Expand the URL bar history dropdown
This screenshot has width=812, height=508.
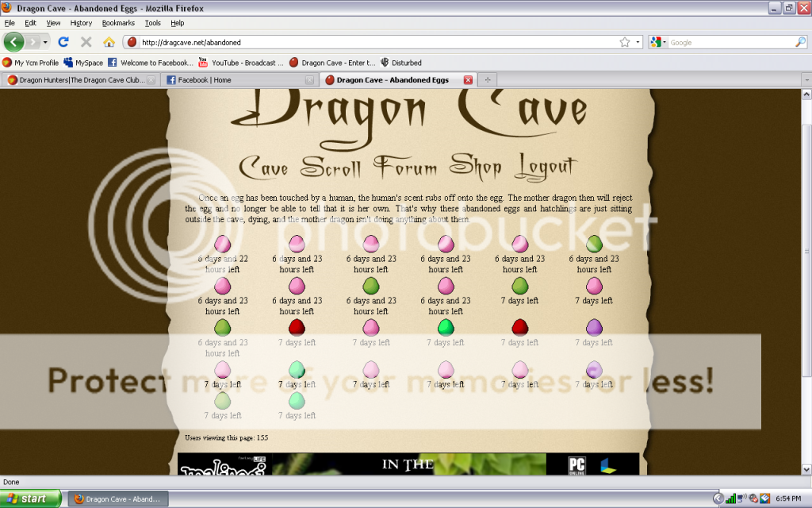pyautogui.click(x=638, y=42)
